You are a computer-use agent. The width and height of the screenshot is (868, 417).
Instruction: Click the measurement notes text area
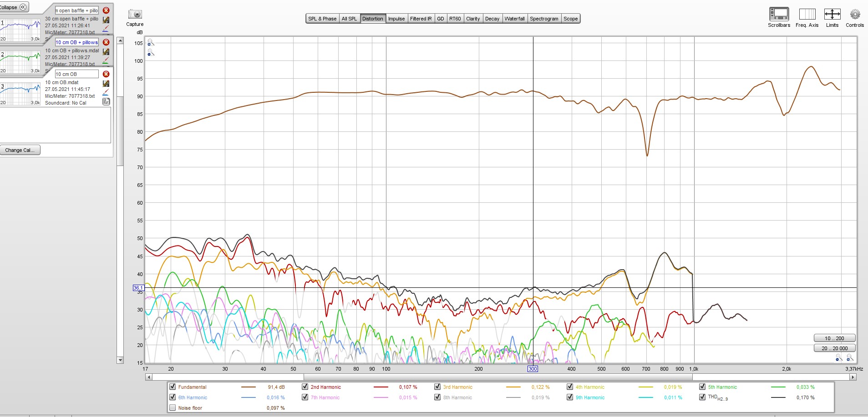[55, 125]
